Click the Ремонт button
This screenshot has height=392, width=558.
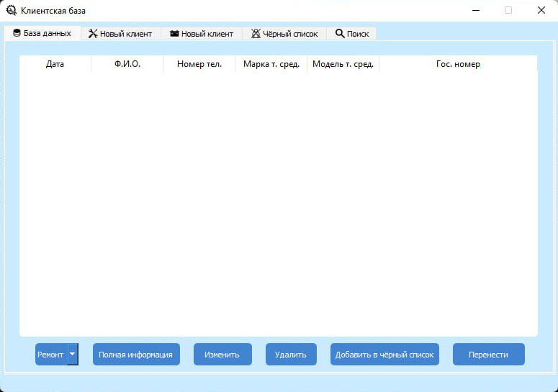[51, 355]
